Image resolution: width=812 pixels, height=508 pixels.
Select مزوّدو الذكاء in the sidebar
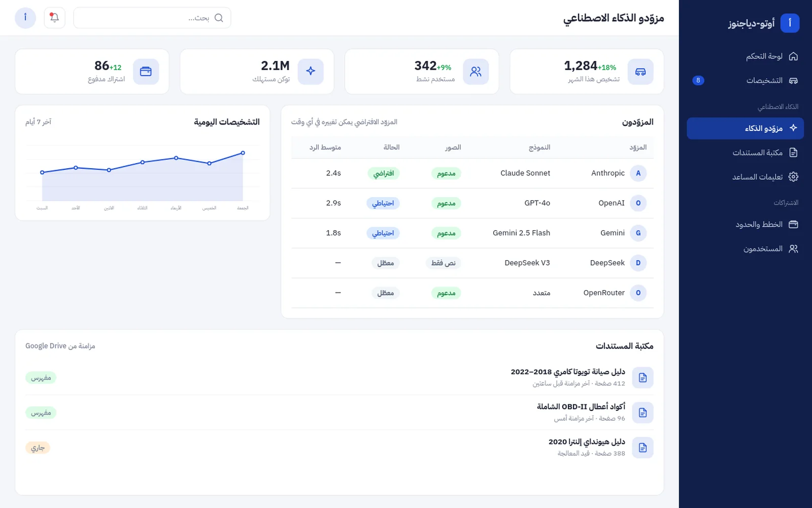coord(745,129)
